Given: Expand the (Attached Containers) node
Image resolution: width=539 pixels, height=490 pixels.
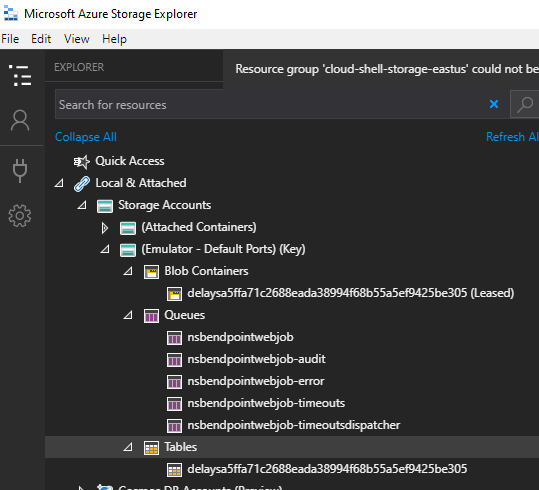Looking at the screenshot, I should 105,228.
